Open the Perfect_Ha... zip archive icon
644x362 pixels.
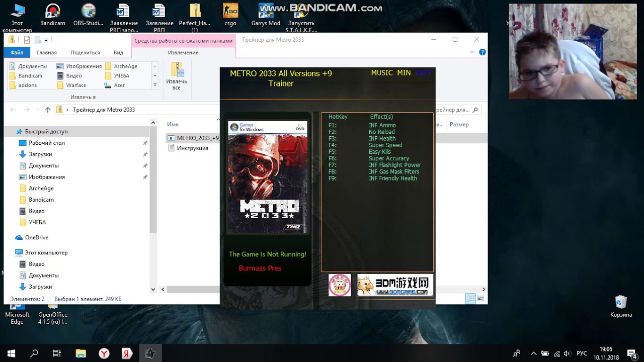pyautogui.click(x=194, y=18)
